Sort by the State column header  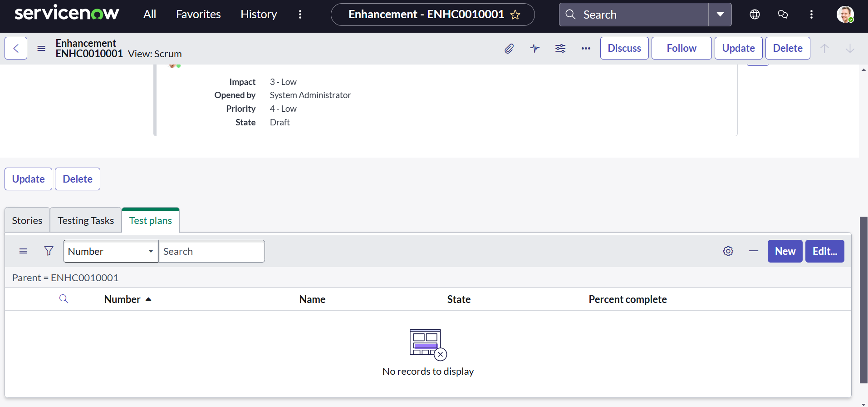459,299
